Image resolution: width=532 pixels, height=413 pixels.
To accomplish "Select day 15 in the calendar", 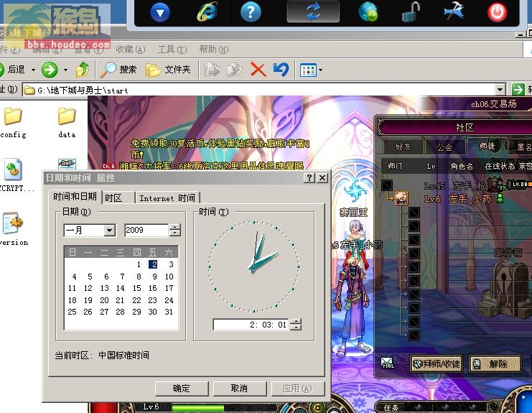I will click(136, 288).
